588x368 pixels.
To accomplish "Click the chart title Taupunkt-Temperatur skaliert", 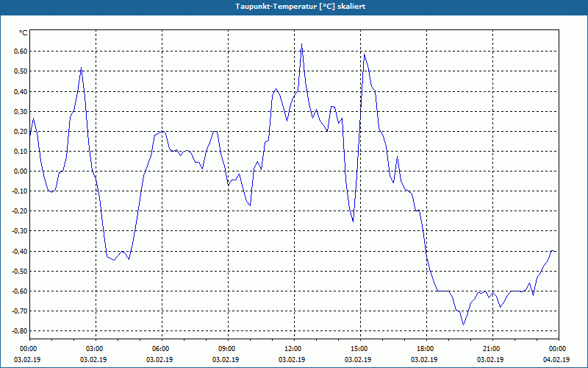I will tap(301, 7).
